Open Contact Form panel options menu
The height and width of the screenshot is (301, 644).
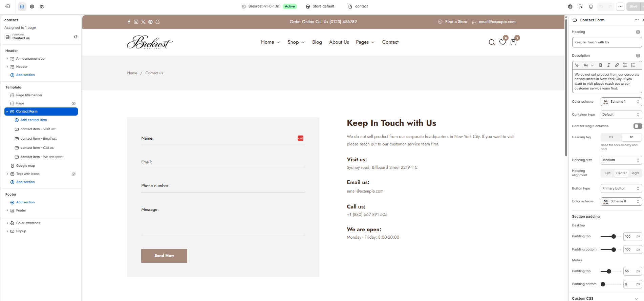(637, 20)
